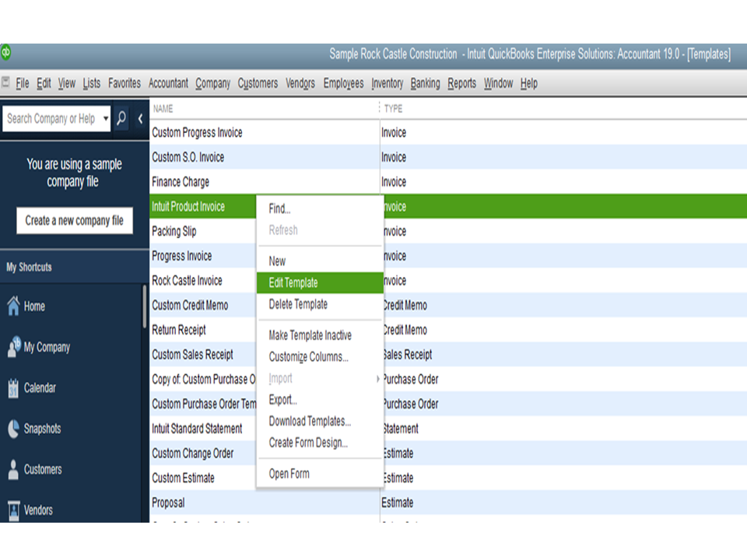Open the Help menu

point(529,83)
